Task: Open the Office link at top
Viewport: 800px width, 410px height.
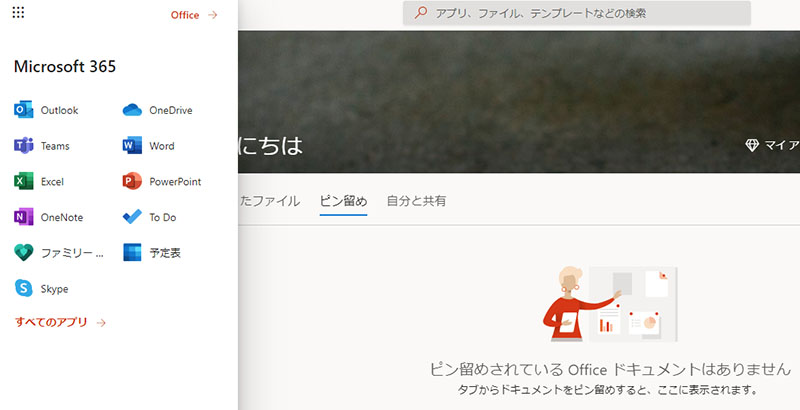Action: pos(194,15)
